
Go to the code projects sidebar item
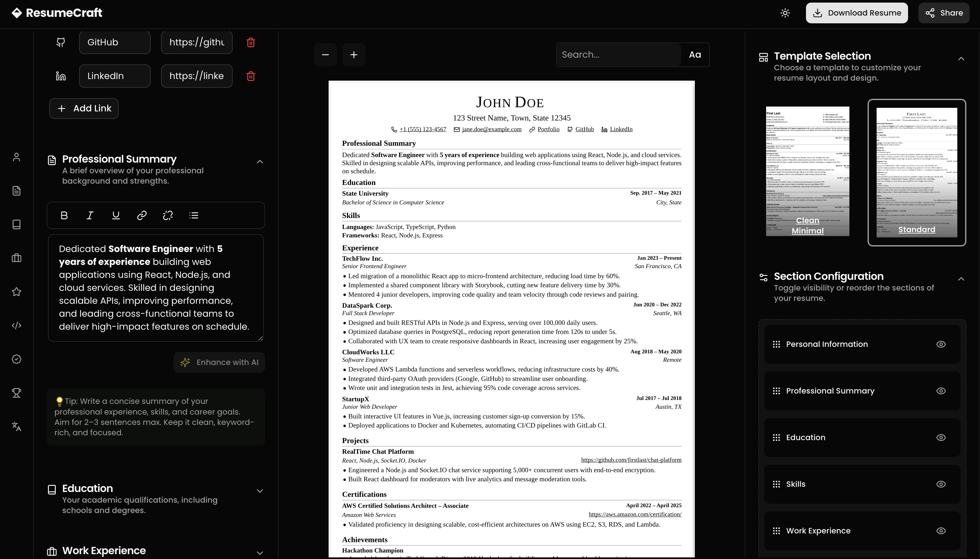(x=17, y=325)
